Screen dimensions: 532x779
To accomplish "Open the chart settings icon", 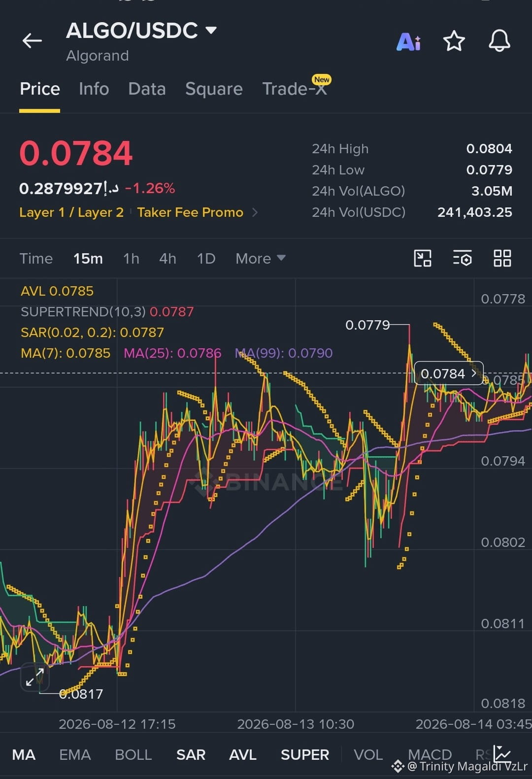I will tap(462, 258).
